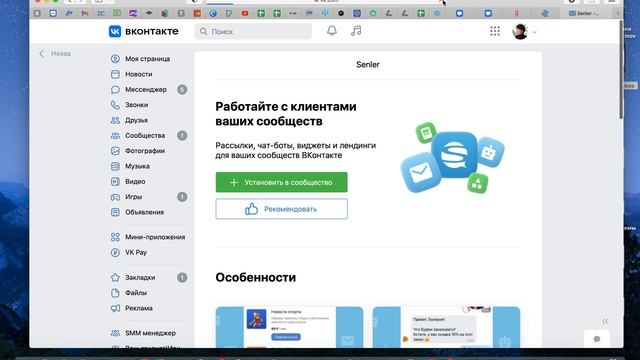This screenshot has width=640, height=360.
Task: Open the red Yandex bookmark icon
Action: tap(516, 13)
